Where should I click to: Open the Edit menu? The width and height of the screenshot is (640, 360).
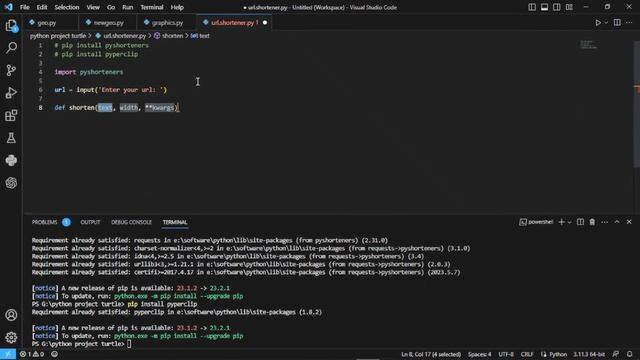pyautogui.click(x=42, y=7)
